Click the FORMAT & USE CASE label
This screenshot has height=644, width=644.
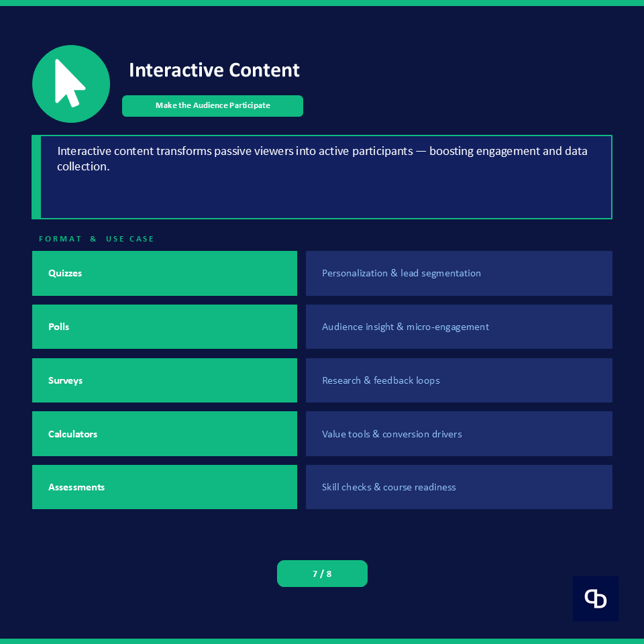click(x=96, y=239)
